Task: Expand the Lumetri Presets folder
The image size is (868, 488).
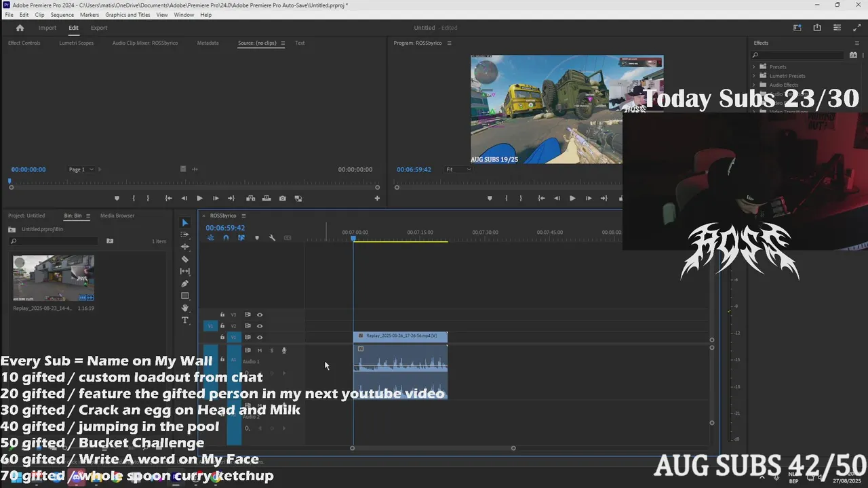Action: pyautogui.click(x=754, y=76)
